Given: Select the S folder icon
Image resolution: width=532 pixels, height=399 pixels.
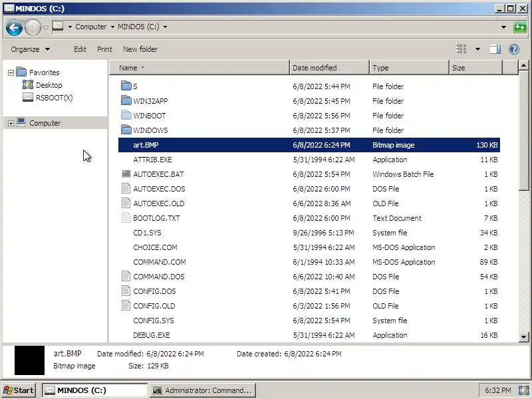Looking at the screenshot, I should pyautogui.click(x=126, y=86).
